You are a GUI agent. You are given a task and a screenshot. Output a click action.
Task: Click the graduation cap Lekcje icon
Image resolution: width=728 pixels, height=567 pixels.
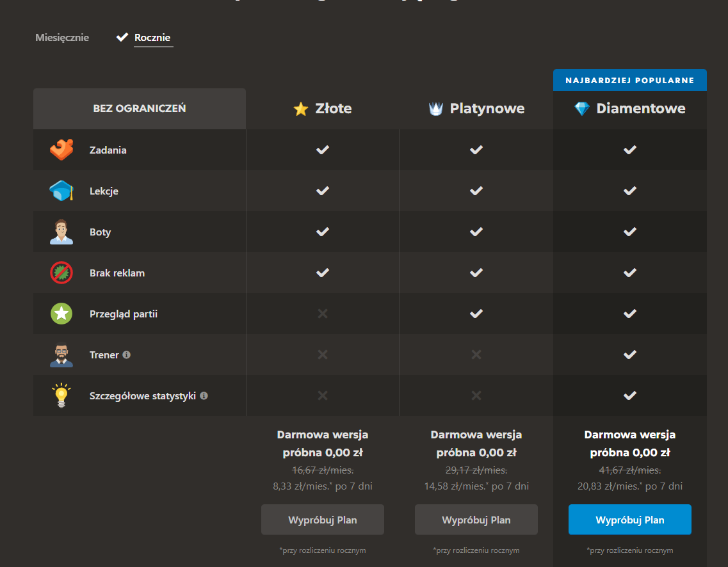[x=61, y=191]
